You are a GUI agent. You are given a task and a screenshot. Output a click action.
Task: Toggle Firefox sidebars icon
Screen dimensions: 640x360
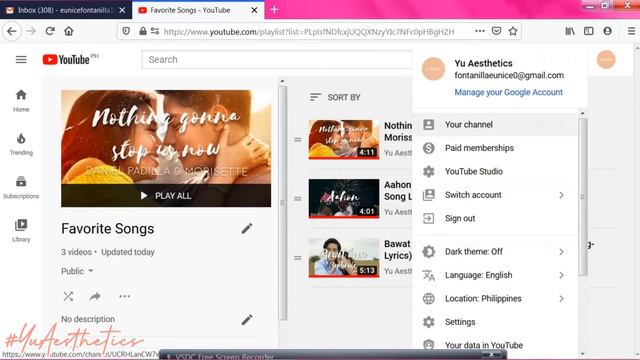coord(589,31)
